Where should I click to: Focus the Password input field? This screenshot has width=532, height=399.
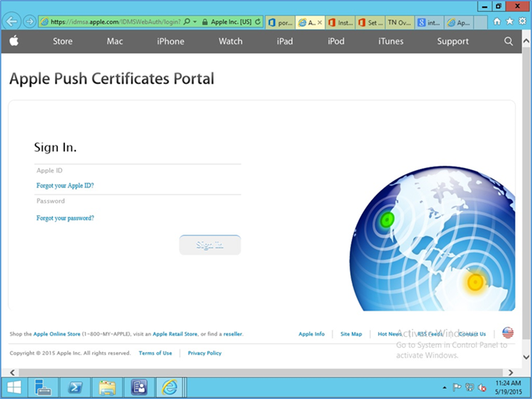pyautogui.click(x=138, y=201)
